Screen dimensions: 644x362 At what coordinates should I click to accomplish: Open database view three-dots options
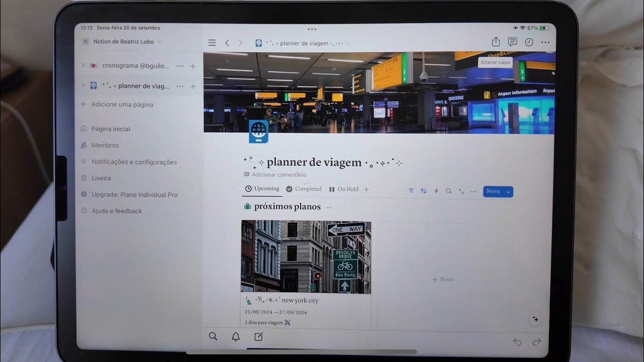[x=473, y=192]
